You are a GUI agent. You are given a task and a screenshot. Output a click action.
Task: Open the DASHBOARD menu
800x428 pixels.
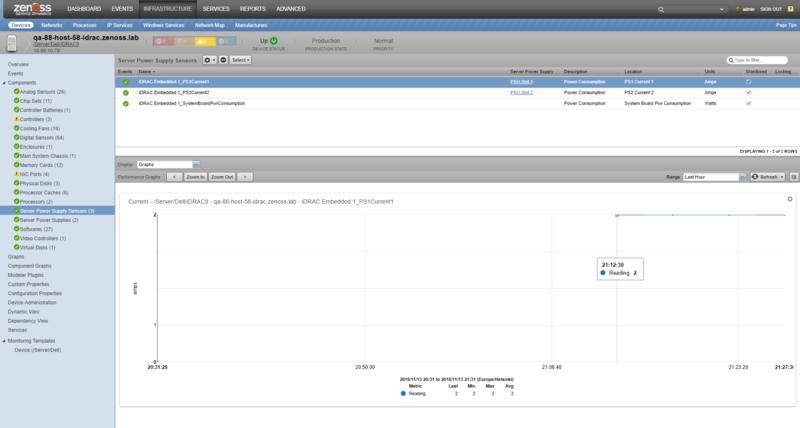[x=84, y=9]
